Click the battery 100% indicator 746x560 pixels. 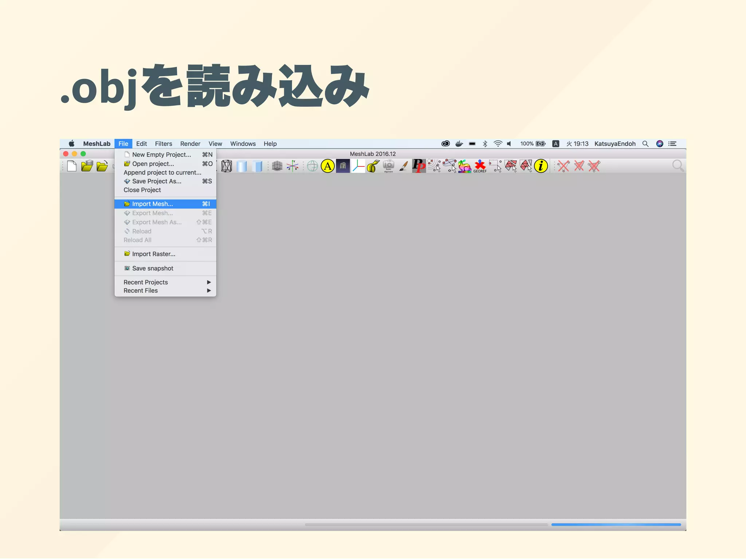533,144
